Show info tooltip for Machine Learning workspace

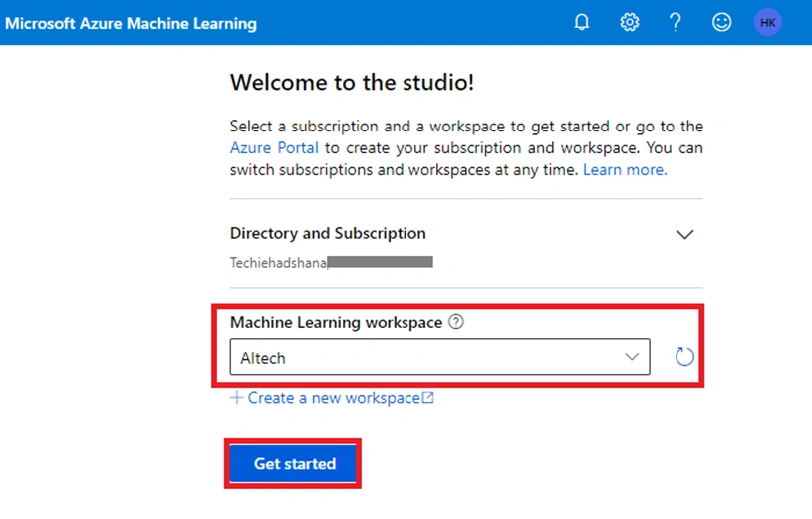point(455,322)
